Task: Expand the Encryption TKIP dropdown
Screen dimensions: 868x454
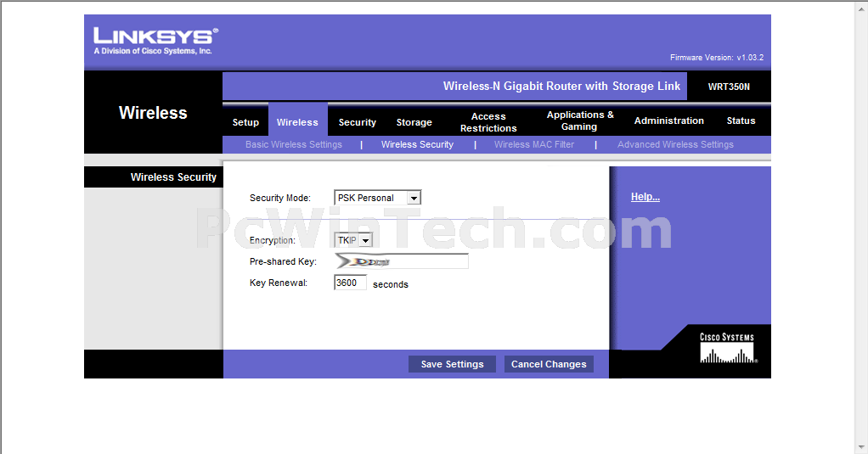Action: (353, 240)
